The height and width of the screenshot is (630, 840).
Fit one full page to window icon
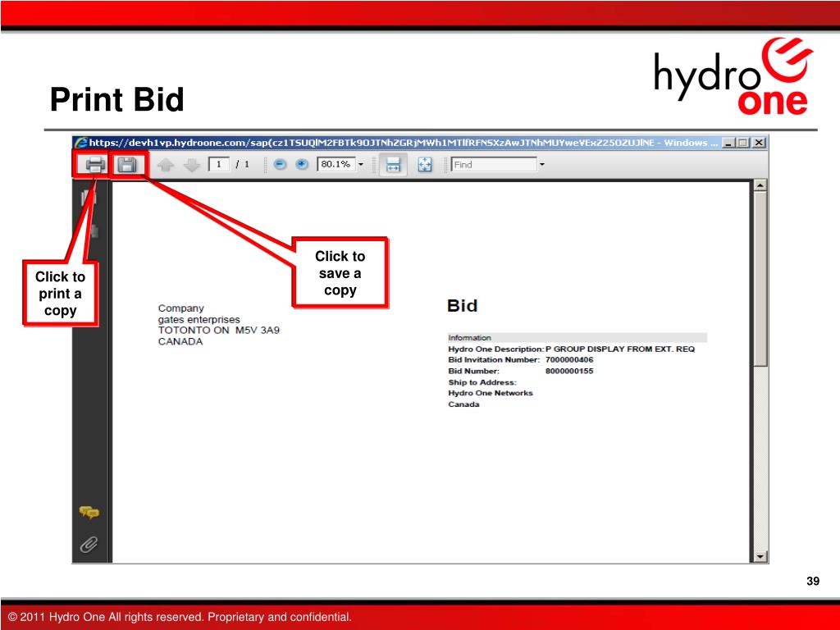[x=425, y=164]
